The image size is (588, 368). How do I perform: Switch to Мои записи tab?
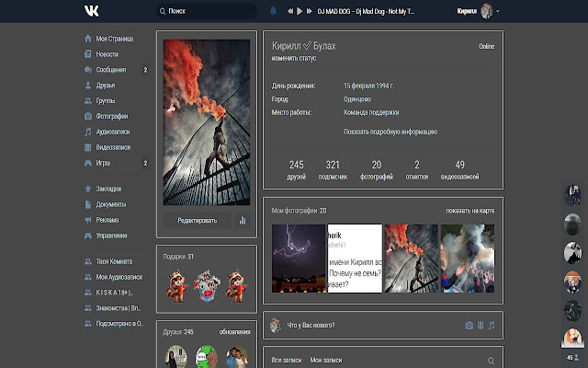[x=326, y=360]
